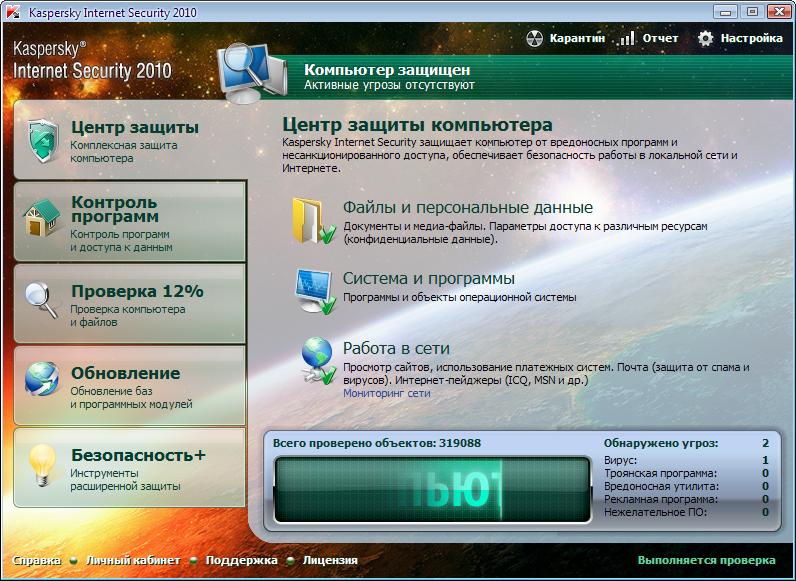Open Файлы и персональные данные heading
Viewport: 796px width, 581px height.
[x=468, y=207]
